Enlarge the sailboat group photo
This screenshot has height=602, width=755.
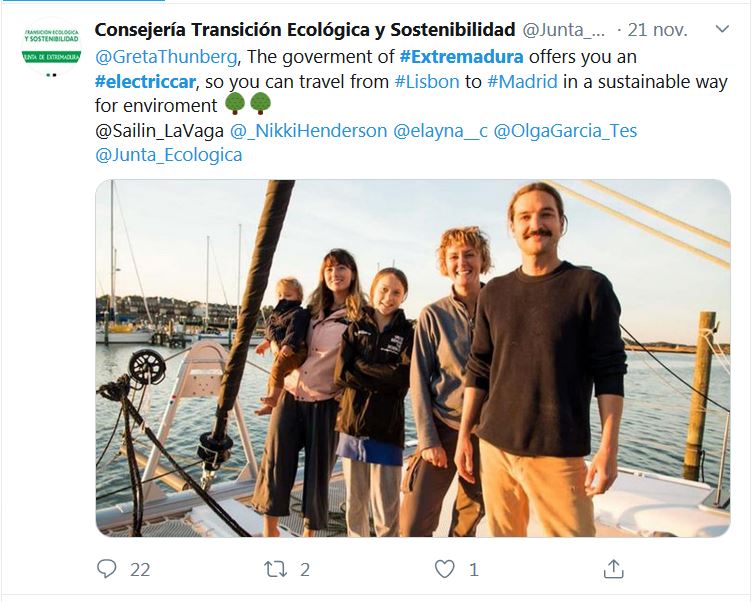pos(413,358)
